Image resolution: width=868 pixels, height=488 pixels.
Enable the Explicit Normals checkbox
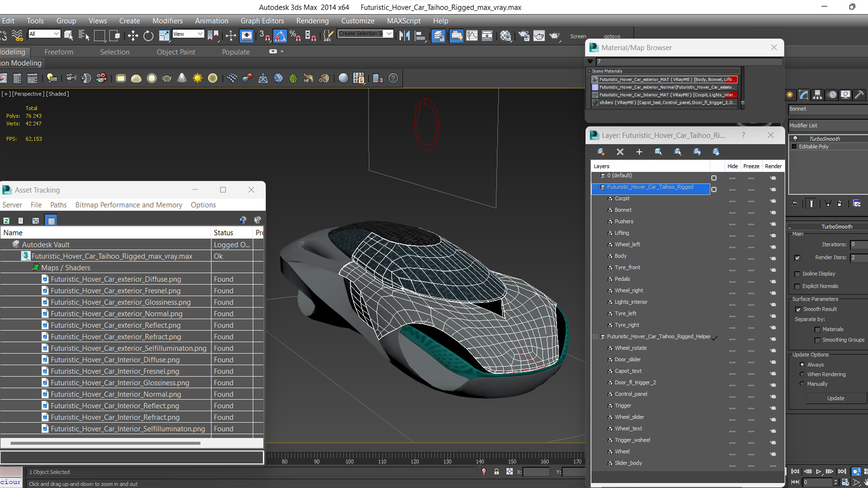click(797, 286)
